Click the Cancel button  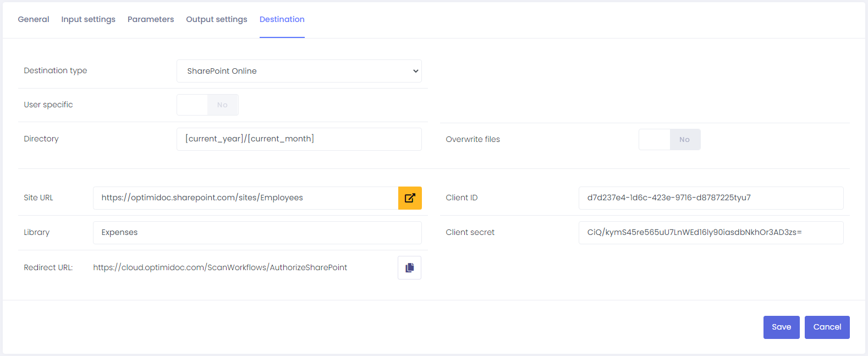tap(827, 327)
